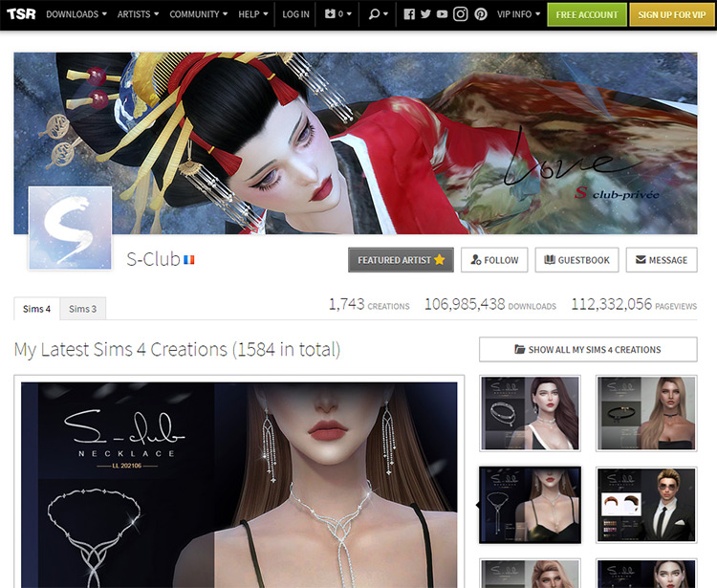This screenshot has width=717, height=588.
Task: Click the French flag icon
Action: [x=189, y=260]
